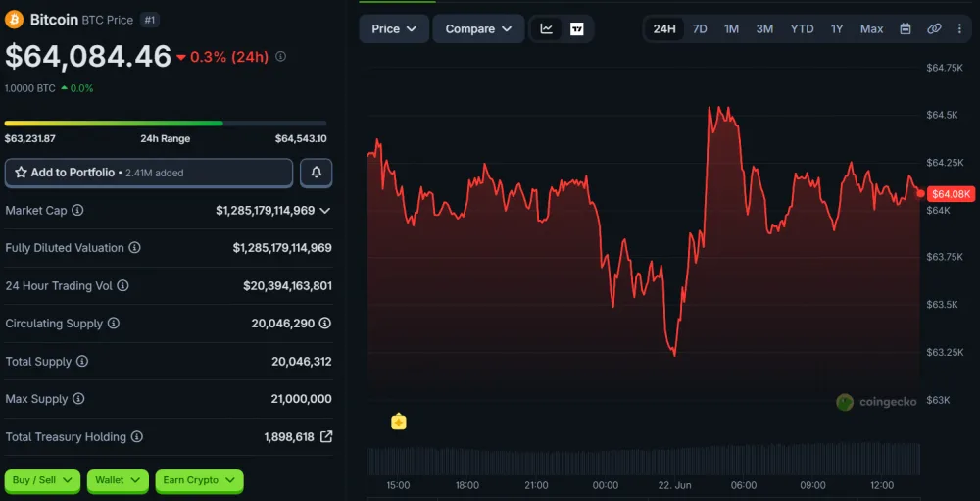Click the 1.0000 BTC text
This screenshot has width=980, height=501.
pyautogui.click(x=30, y=88)
